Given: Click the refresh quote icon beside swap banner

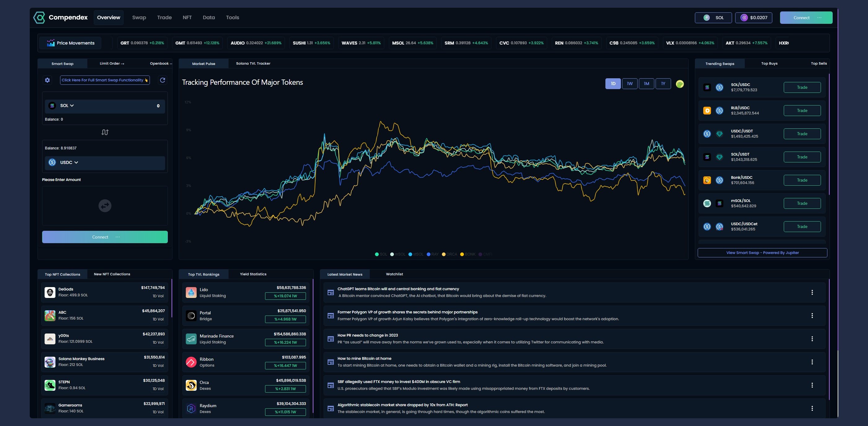Looking at the screenshot, I should tap(162, 80).
